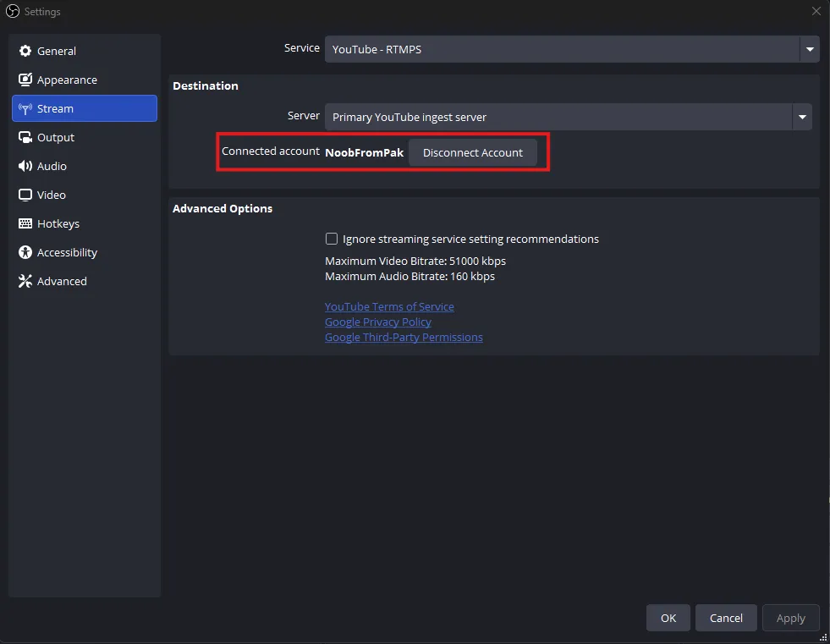Select the Hotkeys keyboard icon
830x644 pixels.
[x=25, y=223]
